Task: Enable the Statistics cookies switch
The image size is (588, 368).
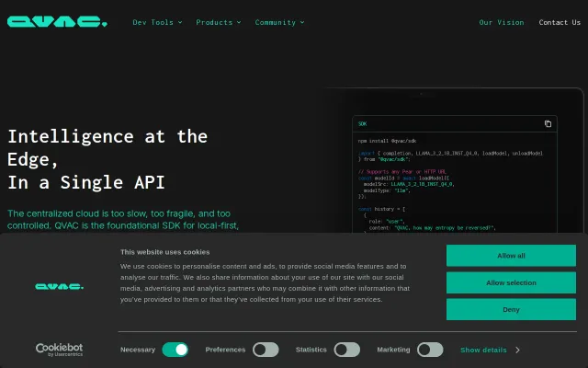Action: (347, 350)
